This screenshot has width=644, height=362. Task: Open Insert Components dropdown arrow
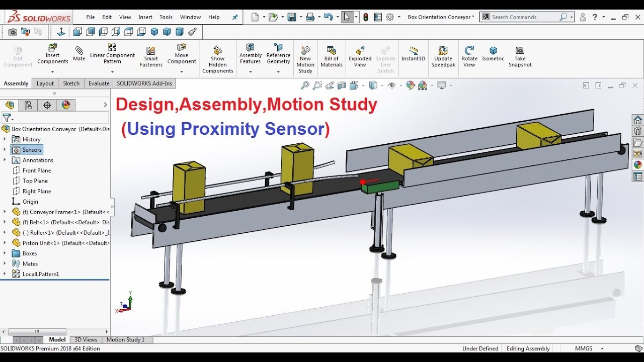click(53, 71)
